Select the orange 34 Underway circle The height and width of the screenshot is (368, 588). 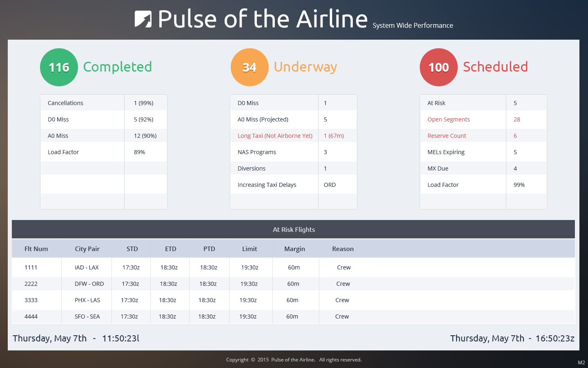pos(249,67)
